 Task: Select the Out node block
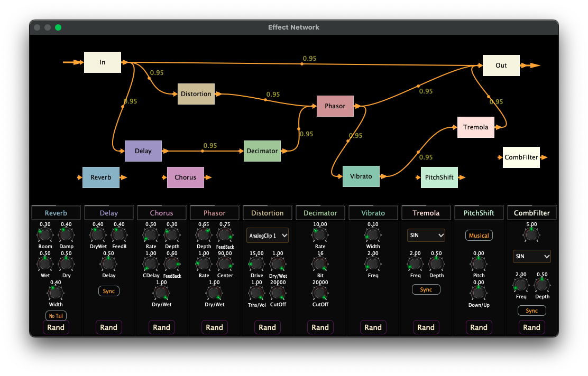[x=501, y=65]
